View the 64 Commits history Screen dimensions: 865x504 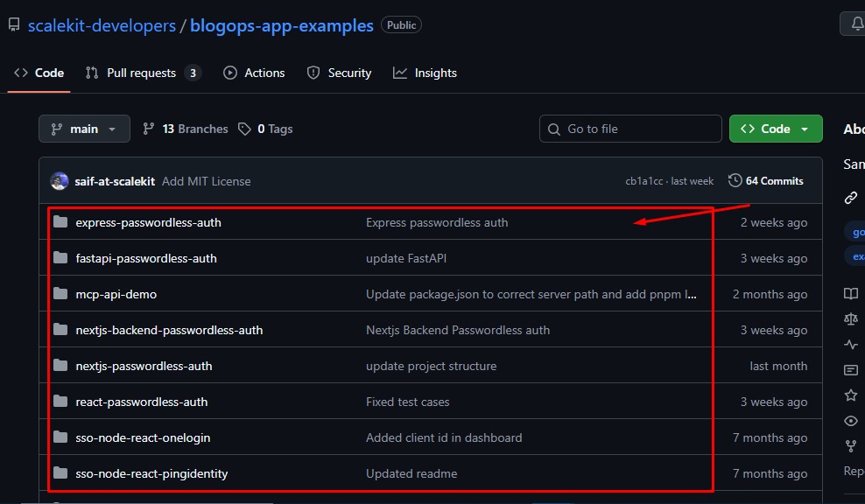click(766, 181)
